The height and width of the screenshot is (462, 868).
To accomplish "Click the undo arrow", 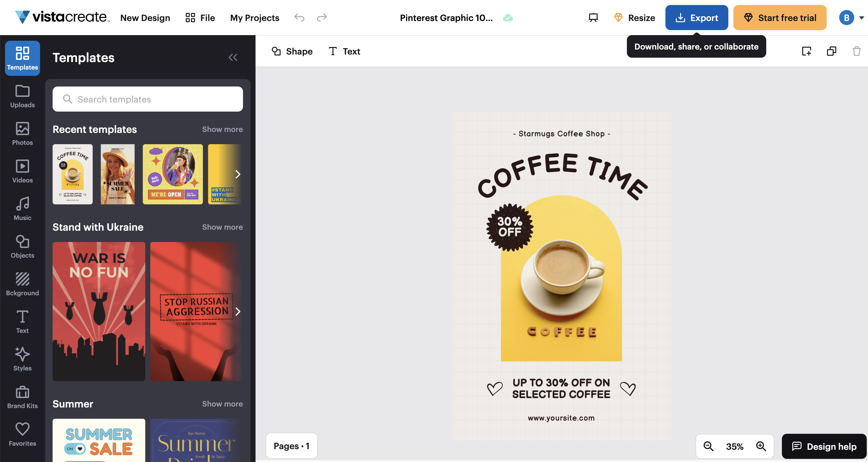I will (x=299, y=18).
